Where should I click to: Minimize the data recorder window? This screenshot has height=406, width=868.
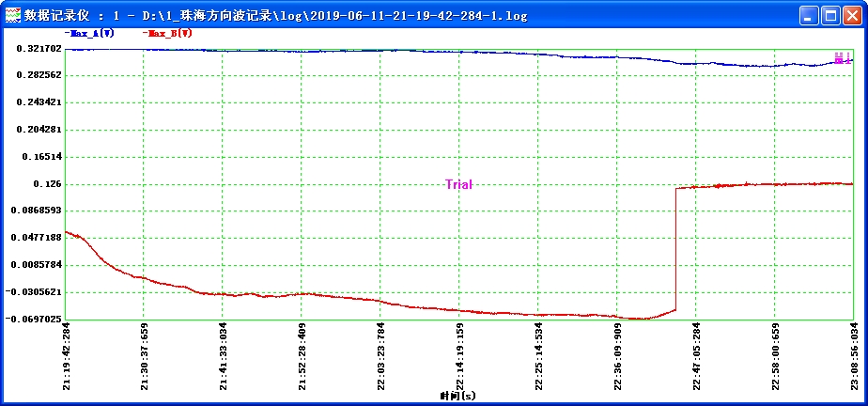click(x=810, y=15)
